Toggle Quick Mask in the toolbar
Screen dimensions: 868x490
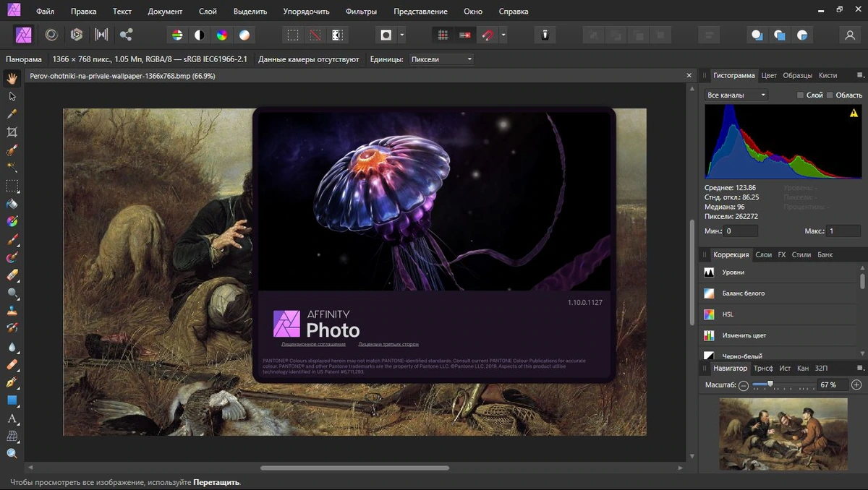(386, 35)
